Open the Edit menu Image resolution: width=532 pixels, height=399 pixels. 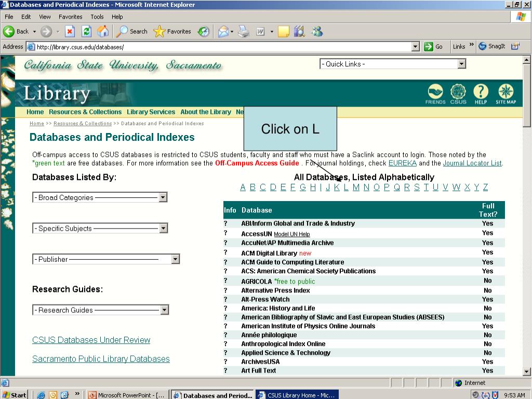(x=26, y=17)
